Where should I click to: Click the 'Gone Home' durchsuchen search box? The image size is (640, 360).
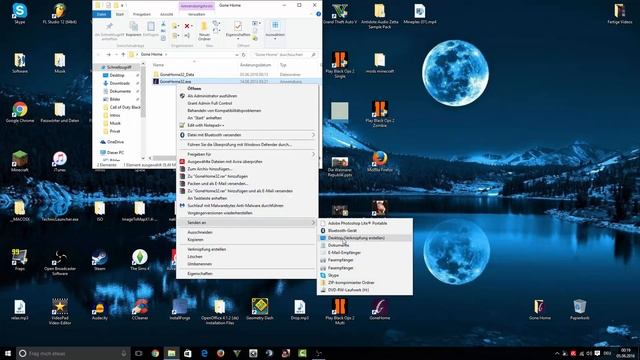coord(283,55)
